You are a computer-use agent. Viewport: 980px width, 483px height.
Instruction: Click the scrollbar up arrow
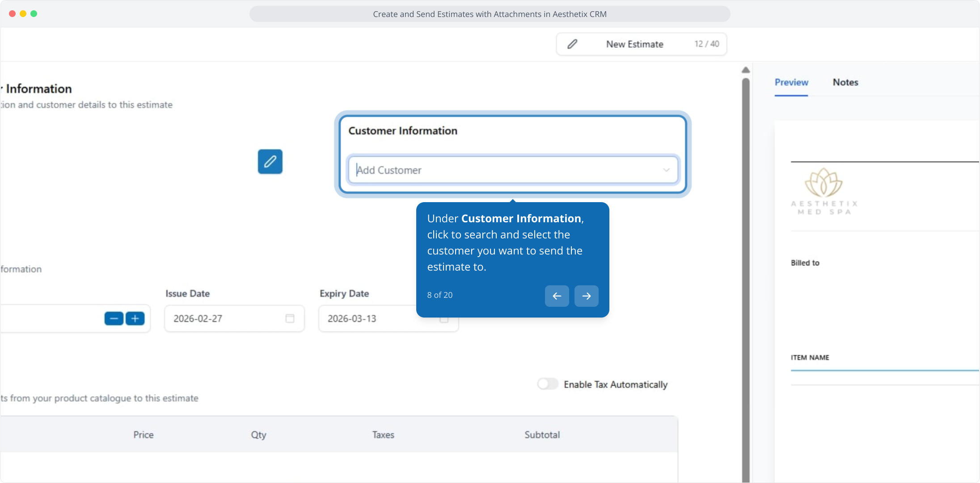[x=746, y=70]
